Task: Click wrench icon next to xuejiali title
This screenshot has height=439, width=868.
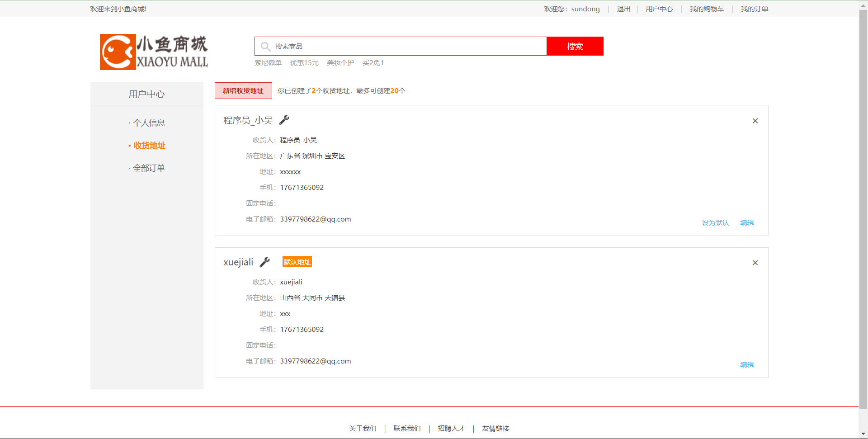Action: [x=265, y=262]
